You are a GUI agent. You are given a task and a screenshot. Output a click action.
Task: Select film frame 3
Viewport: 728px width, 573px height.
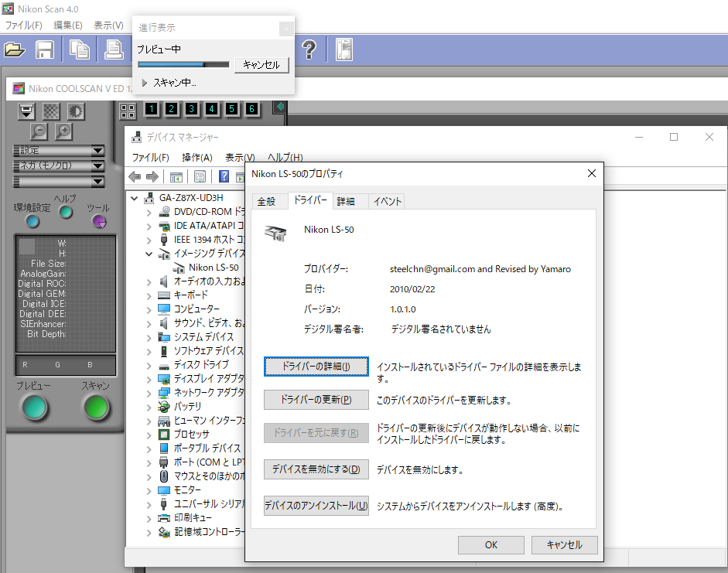tap(191, 108)
